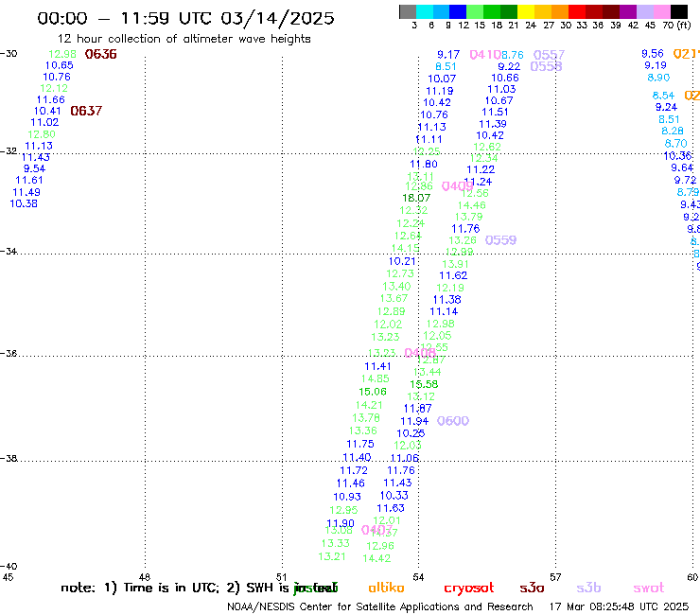This screenshot has width=700, height=615.
Task: Select the light blue value 8.76
Action: [x=512, y=55]
